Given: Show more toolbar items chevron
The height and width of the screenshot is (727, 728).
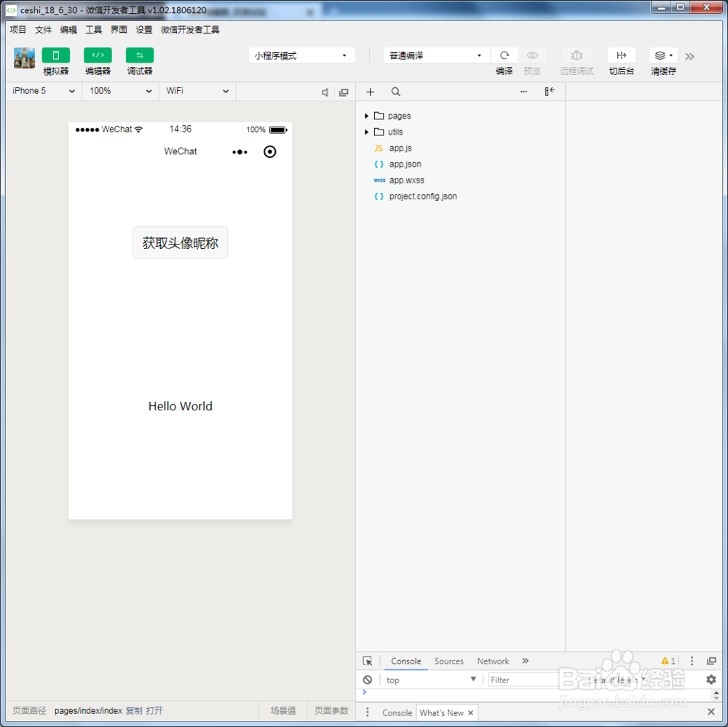Looking at the screenshot, I should pos(689,56).
